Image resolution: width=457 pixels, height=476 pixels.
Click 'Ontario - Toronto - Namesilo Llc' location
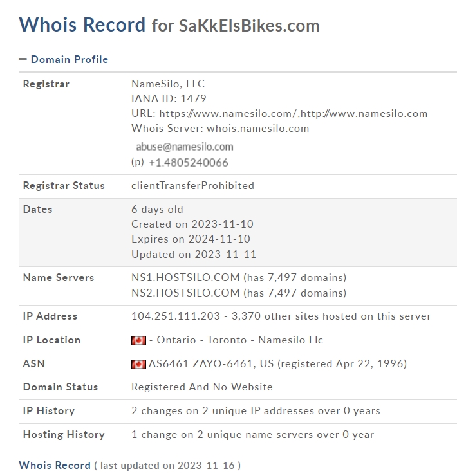(239, 340)
